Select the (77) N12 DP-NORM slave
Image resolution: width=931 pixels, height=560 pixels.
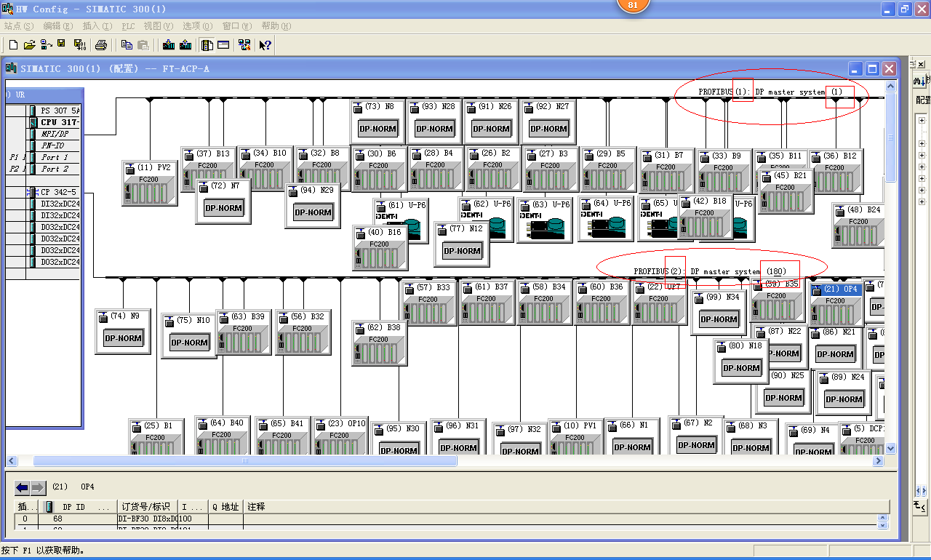coord(462,244)
